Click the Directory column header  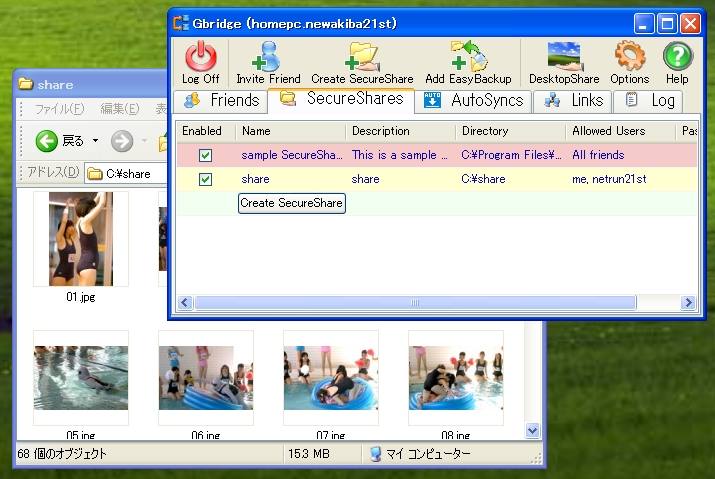point(511,131)
